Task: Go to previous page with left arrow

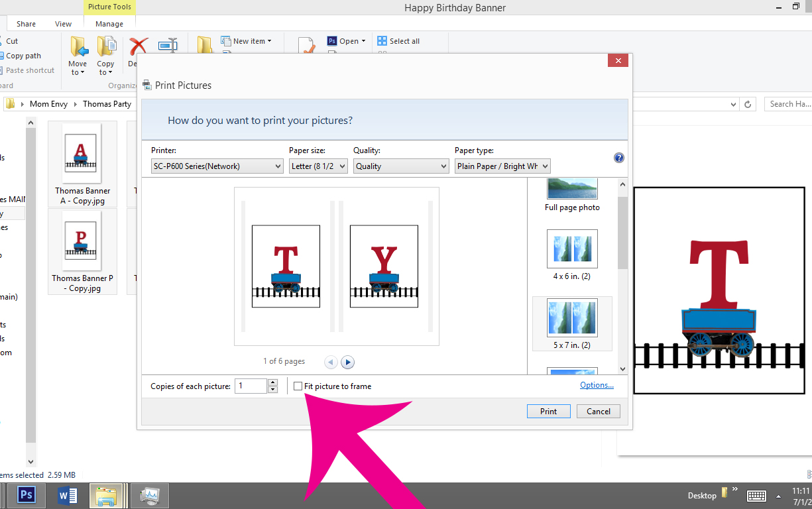Action: click(331, 362)
